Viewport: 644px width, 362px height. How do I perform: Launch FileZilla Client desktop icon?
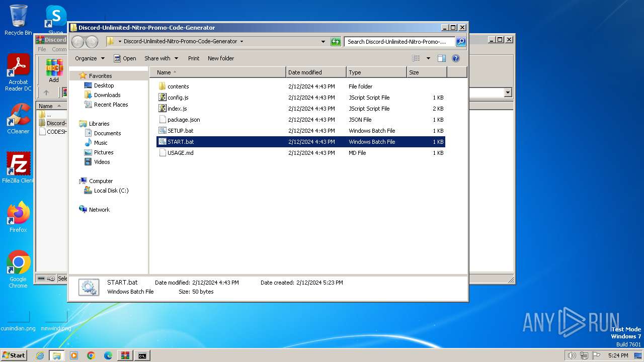coord(18,168)
